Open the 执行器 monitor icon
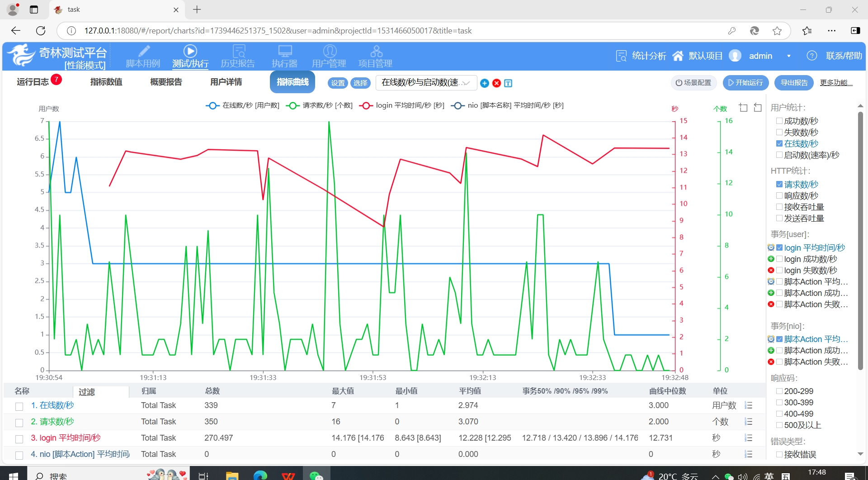This screenshot has width=868, height=480. pyautogui.click(x=285, y=51)
